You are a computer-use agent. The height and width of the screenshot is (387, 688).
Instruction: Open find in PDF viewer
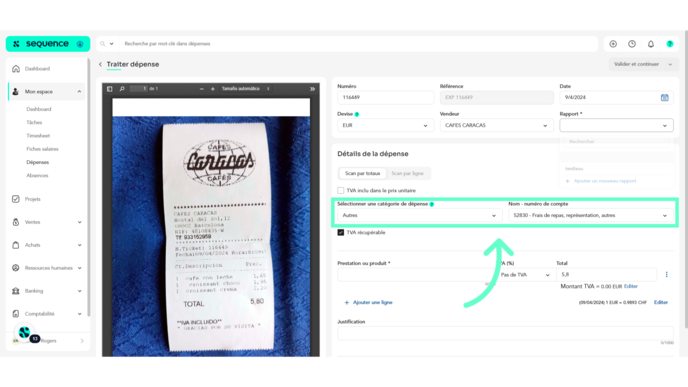122,89
